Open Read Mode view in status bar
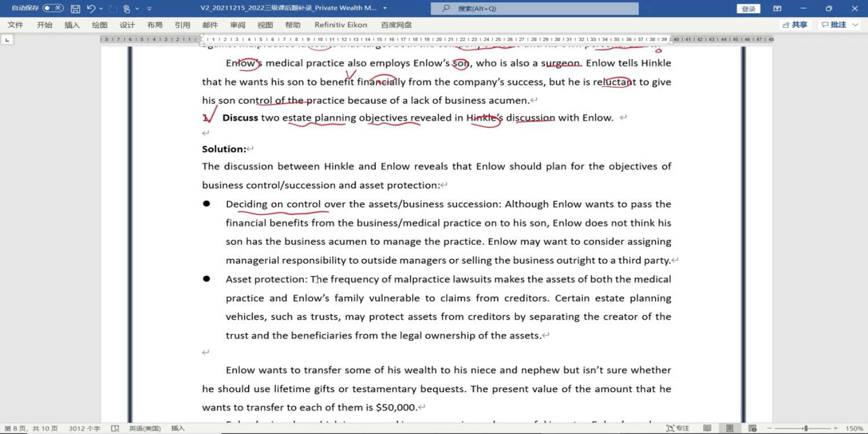 (x=707, y=428)
